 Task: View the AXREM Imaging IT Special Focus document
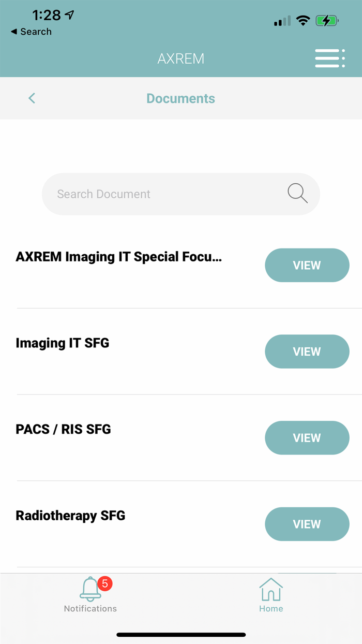pyautogui.click(x=307, y=265)
